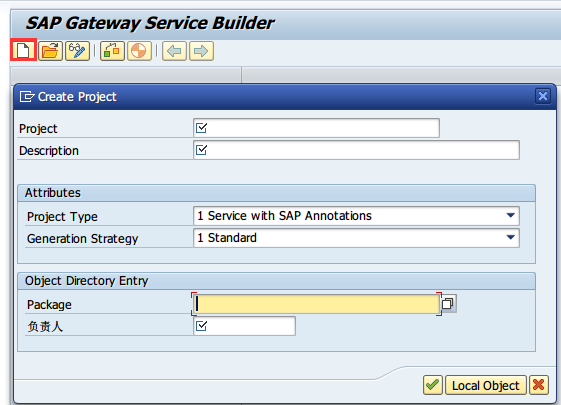Open value help beside the Package field

coord(448,304)
